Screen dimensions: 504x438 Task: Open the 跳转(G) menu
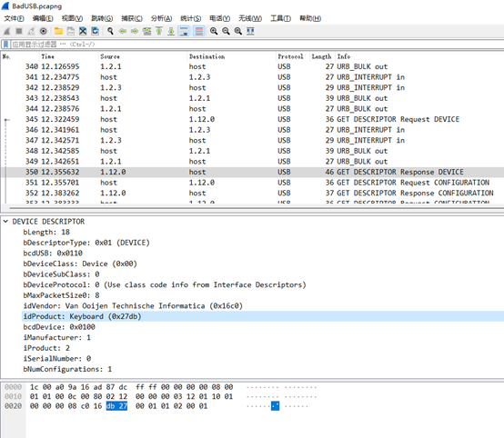click(x=102, y=18)
